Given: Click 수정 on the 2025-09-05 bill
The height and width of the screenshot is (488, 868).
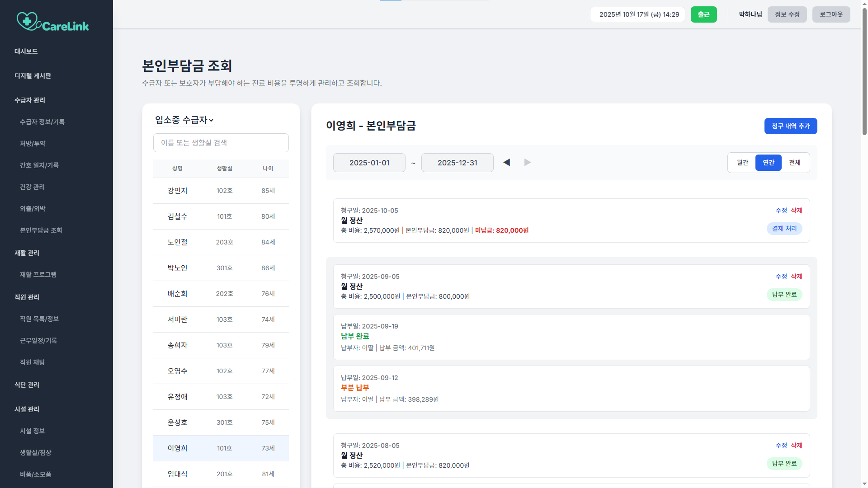Looking at the screenshot, I should point(781,277).
